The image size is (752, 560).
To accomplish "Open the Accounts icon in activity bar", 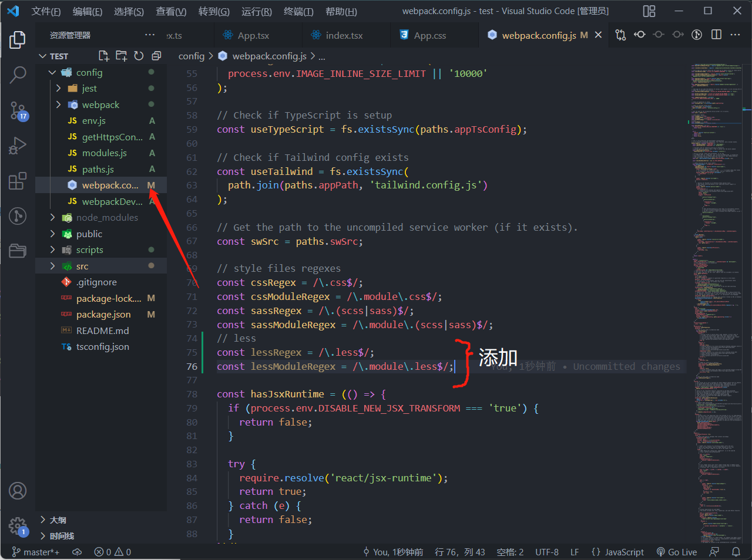I will click(x=18, y=491).
